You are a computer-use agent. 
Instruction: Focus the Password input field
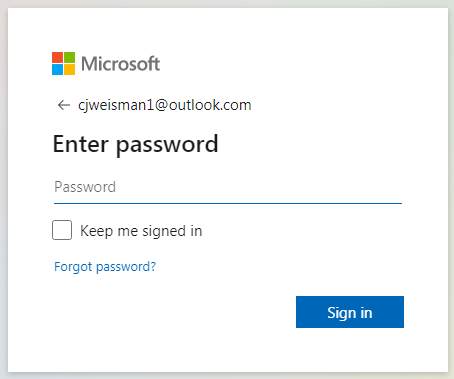click(x=228, y=187)
